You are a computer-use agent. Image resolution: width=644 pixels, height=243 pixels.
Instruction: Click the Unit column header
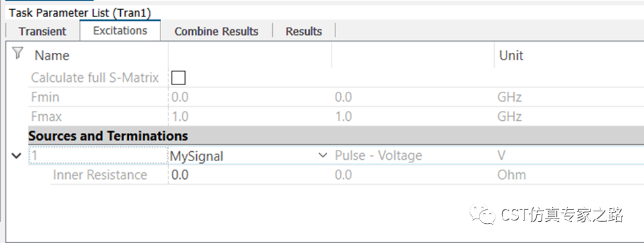tap(511, 55)
